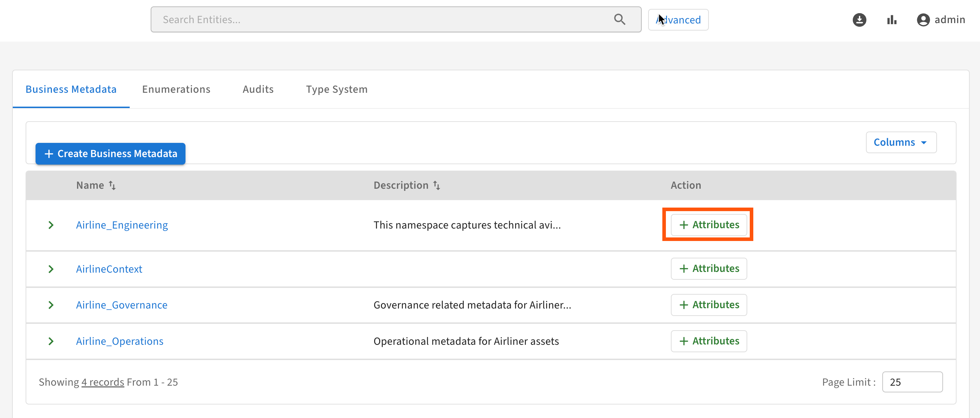Expand the AirlineContext row

(x=51, y=269)
